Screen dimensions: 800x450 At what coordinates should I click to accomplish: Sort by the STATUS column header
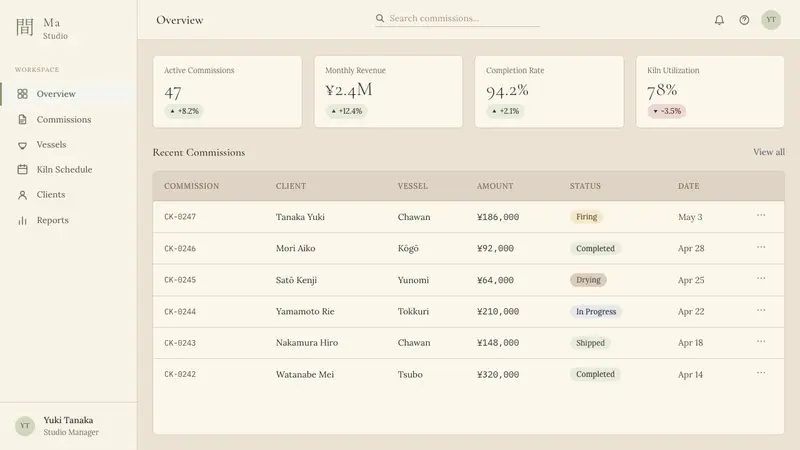coord(585,186)
